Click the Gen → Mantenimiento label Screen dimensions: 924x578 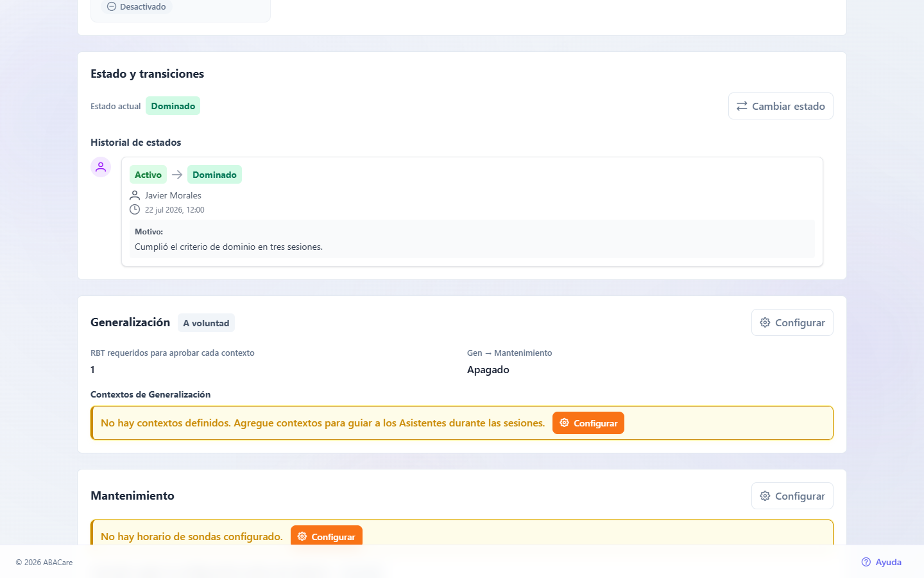[509, 353]
